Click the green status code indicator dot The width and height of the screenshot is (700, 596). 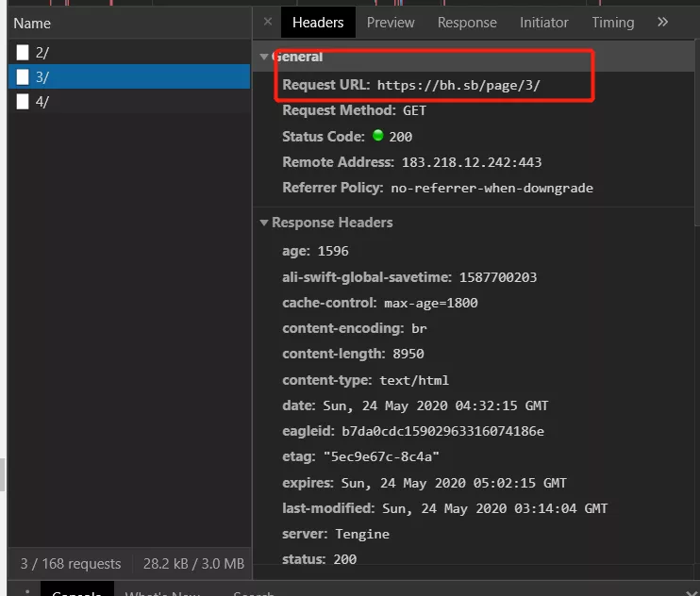tap(377, 137)
